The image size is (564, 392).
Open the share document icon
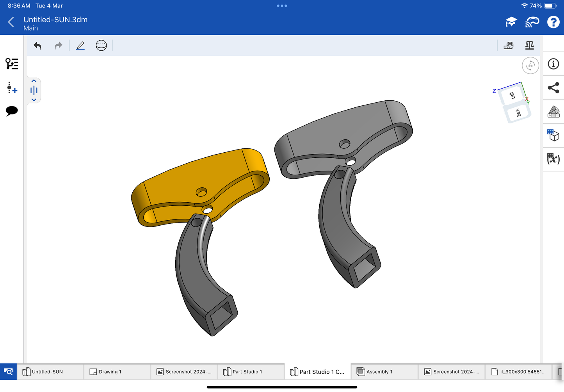pyautogui.click(x=553, y=88)
